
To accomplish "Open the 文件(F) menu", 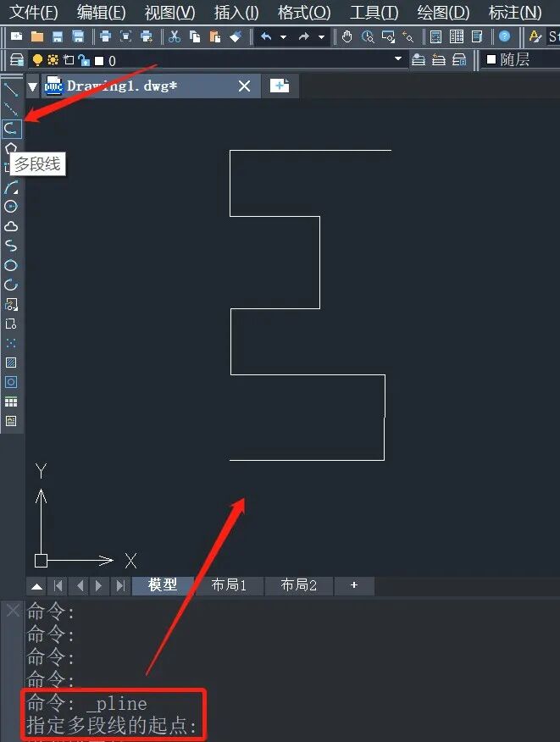I will [x=34, y=13].
